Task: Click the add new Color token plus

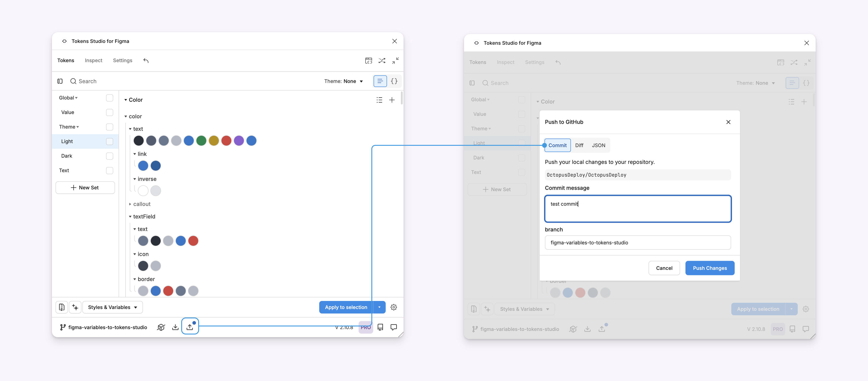Action: [x=391, y=100]
